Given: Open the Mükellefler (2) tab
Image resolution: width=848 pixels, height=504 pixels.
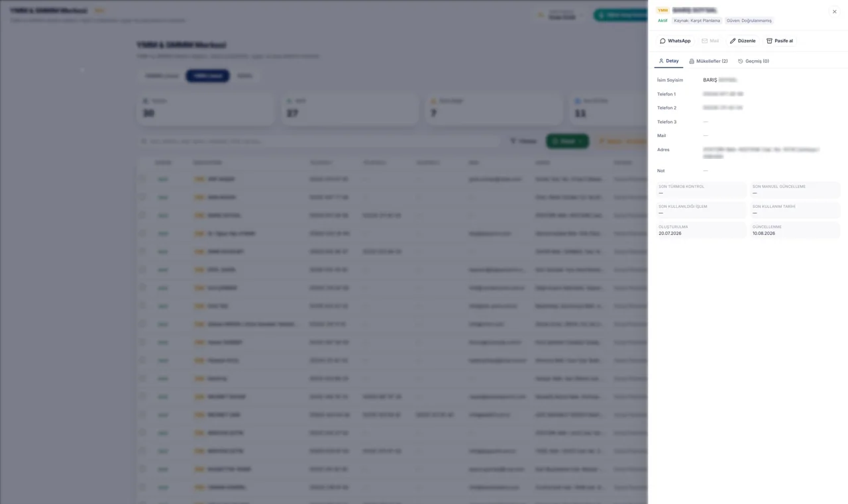Looking at the screenshot, I should click(708, 61).
